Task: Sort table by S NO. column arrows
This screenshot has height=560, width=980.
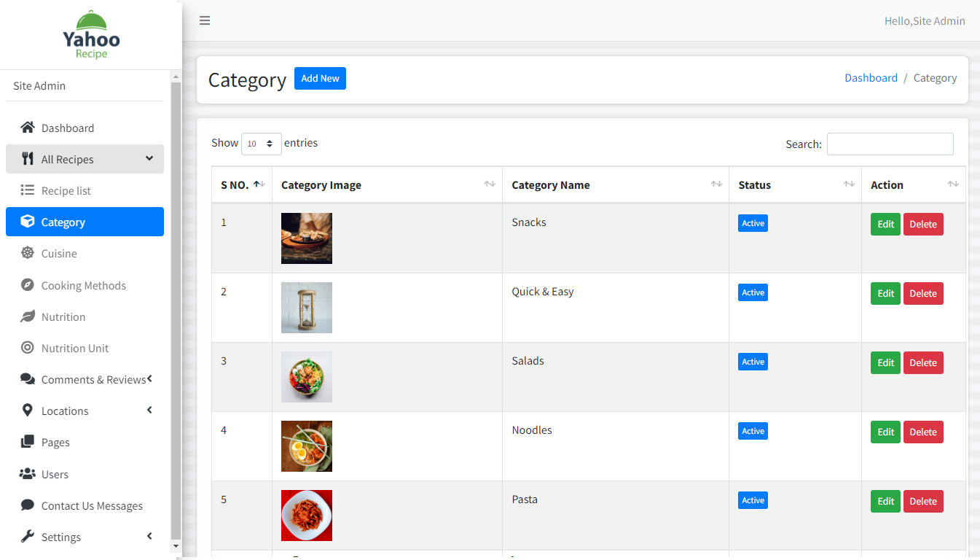Action: [x=259, y=184]
